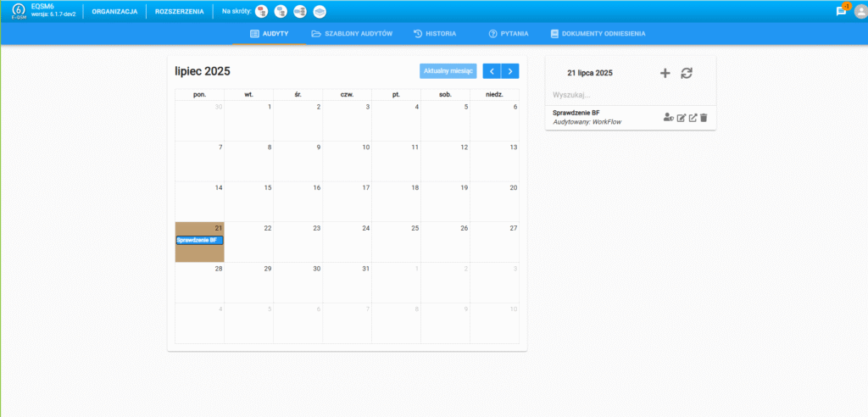Go to the previous month with left chevron

[x=492, y=71]
